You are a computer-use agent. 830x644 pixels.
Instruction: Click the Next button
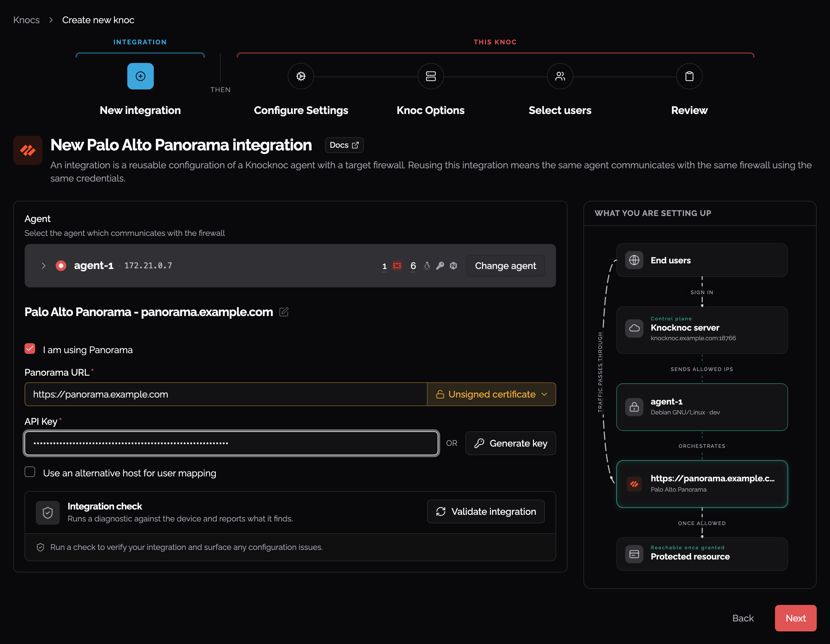(x=796, y=618)
